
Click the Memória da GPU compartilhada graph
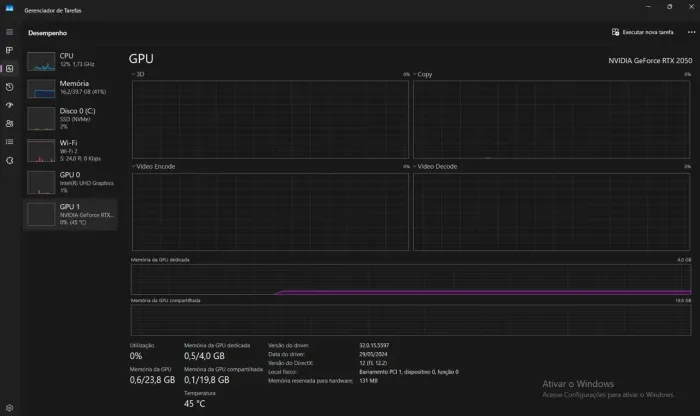pyautogui.click(x=411, y=320)
